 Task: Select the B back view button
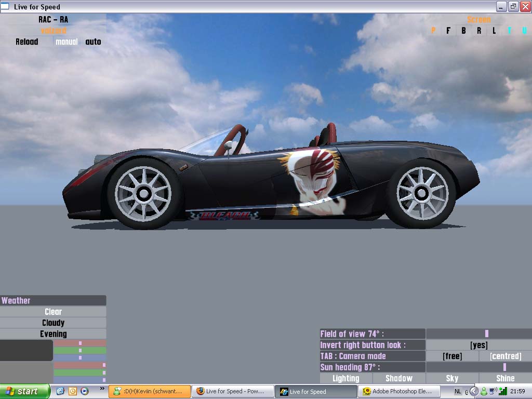463,31
